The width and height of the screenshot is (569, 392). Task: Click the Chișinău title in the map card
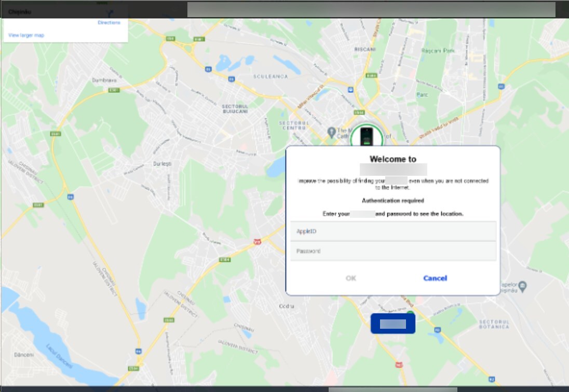[x=19, y=11]
